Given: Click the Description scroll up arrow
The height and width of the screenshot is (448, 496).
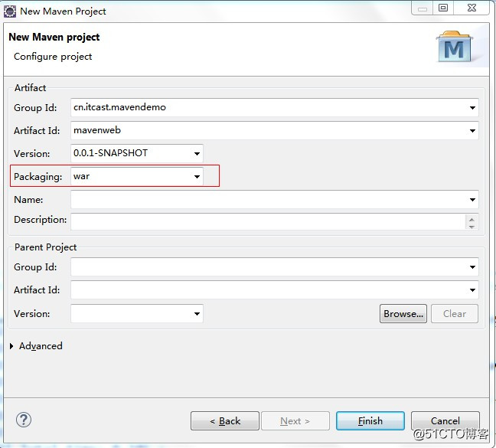Looking at the screenshot, I should 472,219.
